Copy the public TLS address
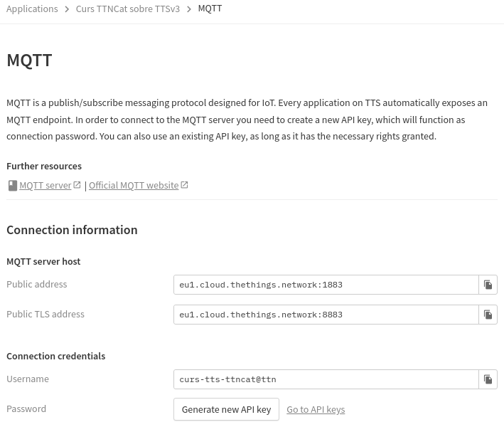The height and width of the screenshot is (427, 504). pos(488,315)
